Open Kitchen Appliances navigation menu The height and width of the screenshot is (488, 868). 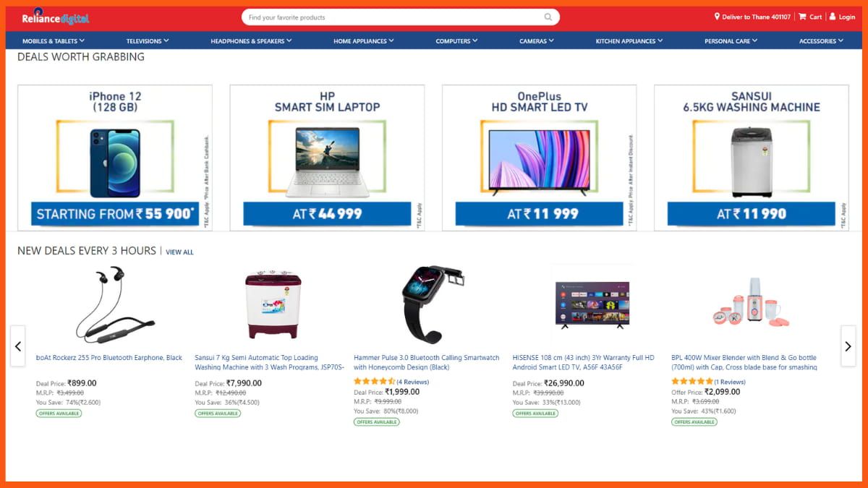[629, 41]
